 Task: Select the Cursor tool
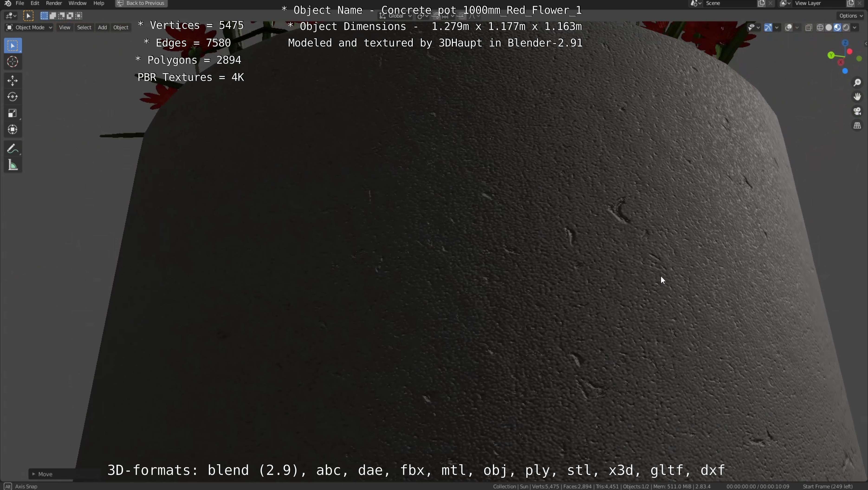pyautogui.click(x=13, y=62)
